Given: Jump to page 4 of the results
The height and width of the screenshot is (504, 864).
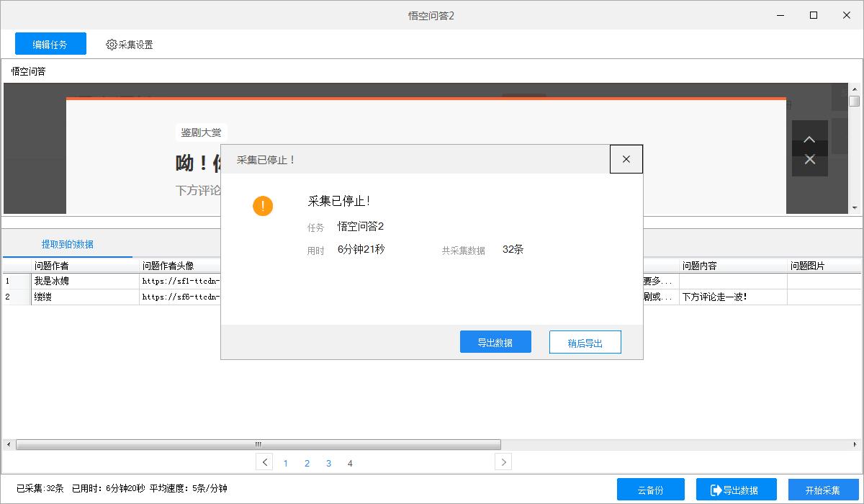Looking at the screenshot, I should (x=350, y=463).
